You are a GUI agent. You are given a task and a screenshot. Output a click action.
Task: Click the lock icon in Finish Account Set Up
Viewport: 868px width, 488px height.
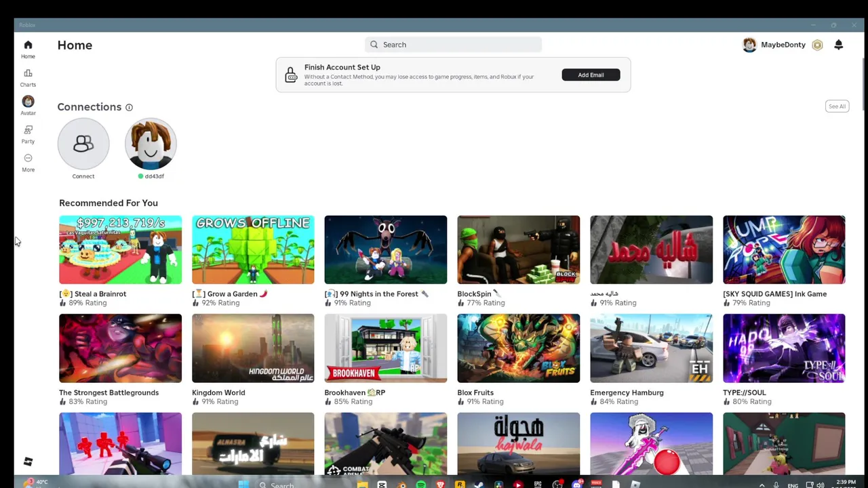291,75
